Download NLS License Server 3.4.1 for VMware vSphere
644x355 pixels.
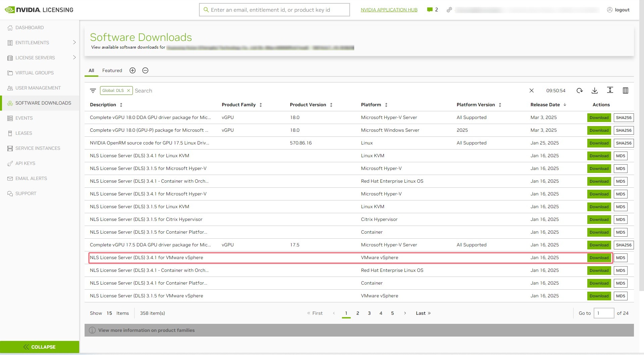599,258
